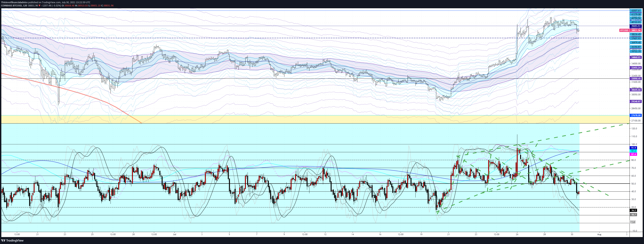Screen dimensions: 644x244
Task: Click the change value −1207.48 (−3.02%)
Action: 52,5
